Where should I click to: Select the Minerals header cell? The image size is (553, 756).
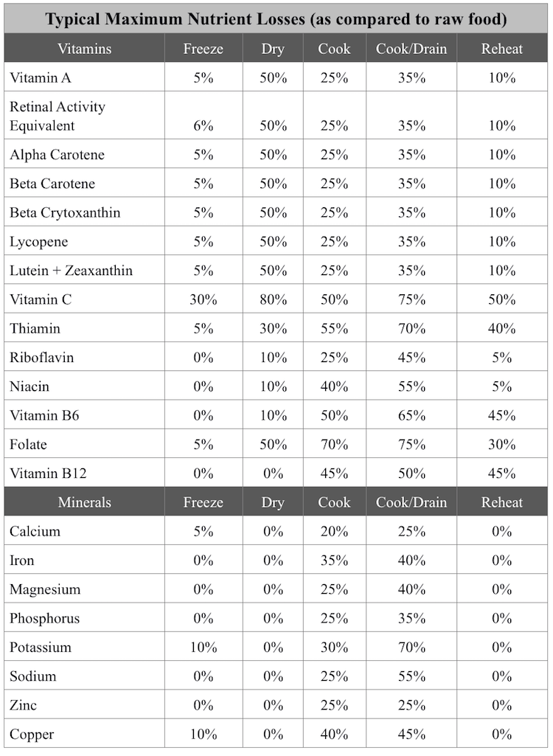[84, 502]
